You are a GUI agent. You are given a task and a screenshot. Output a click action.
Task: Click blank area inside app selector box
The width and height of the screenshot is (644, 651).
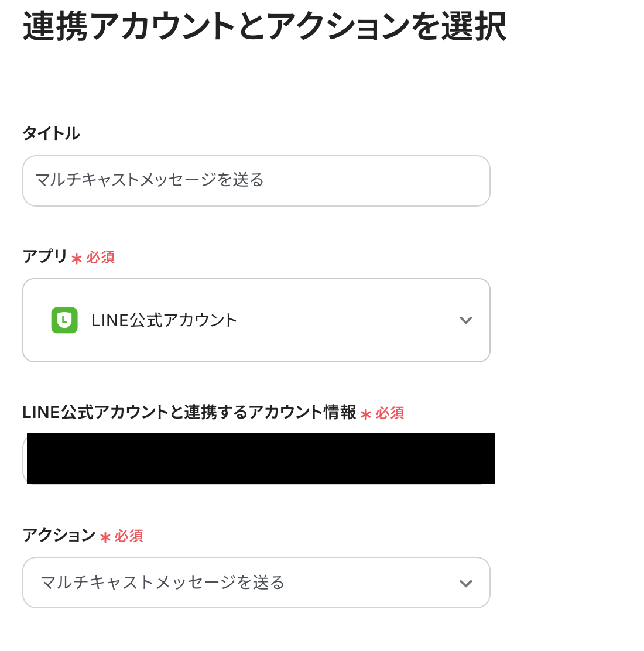(x=351, y=320)
